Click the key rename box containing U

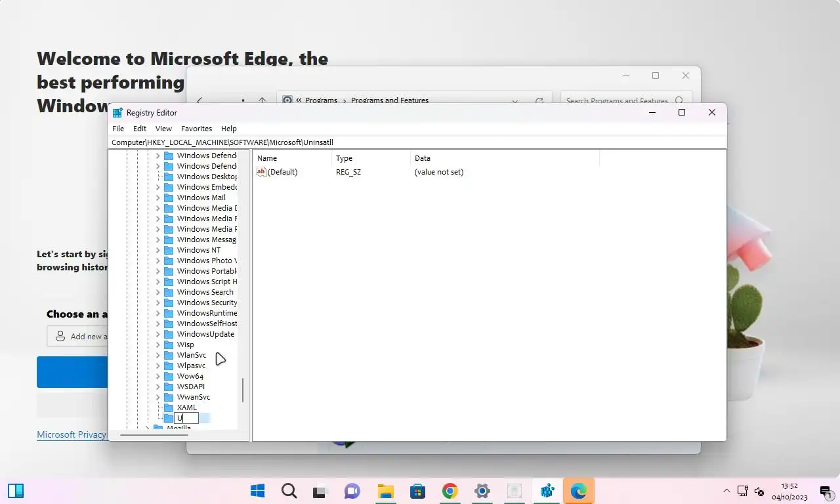point(186,418)
